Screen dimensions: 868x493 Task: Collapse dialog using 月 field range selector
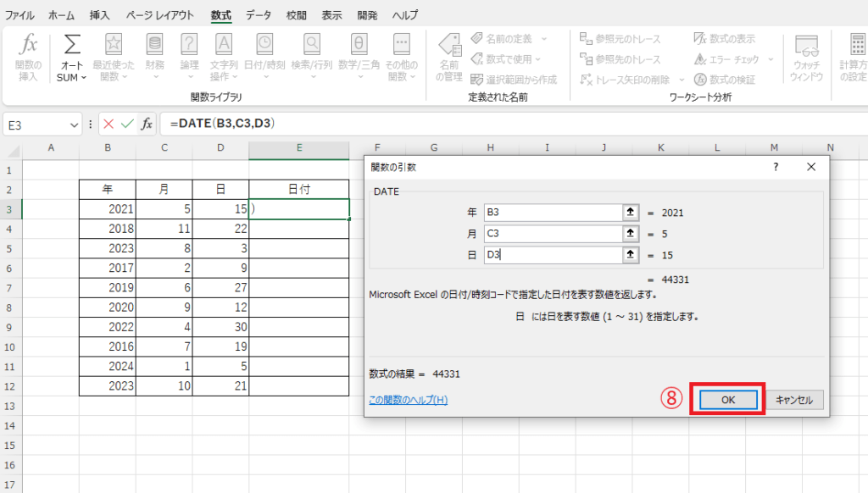(x=630, y=233)
